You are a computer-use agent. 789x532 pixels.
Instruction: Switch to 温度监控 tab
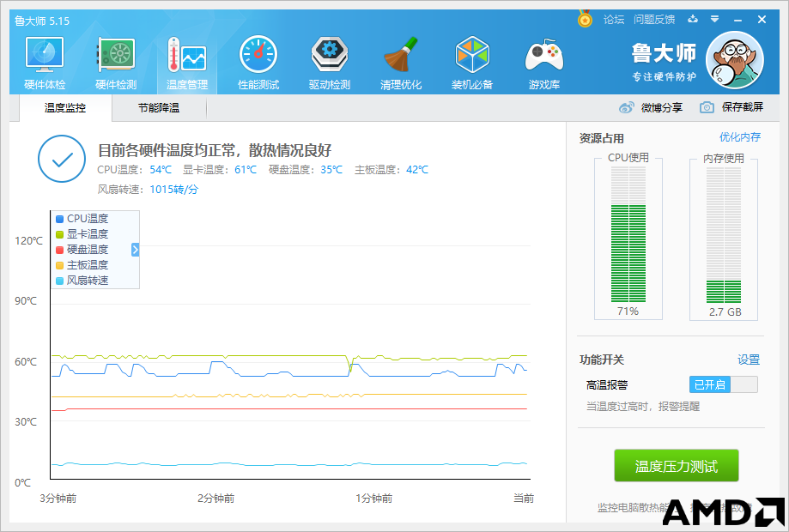pos(65,108)
